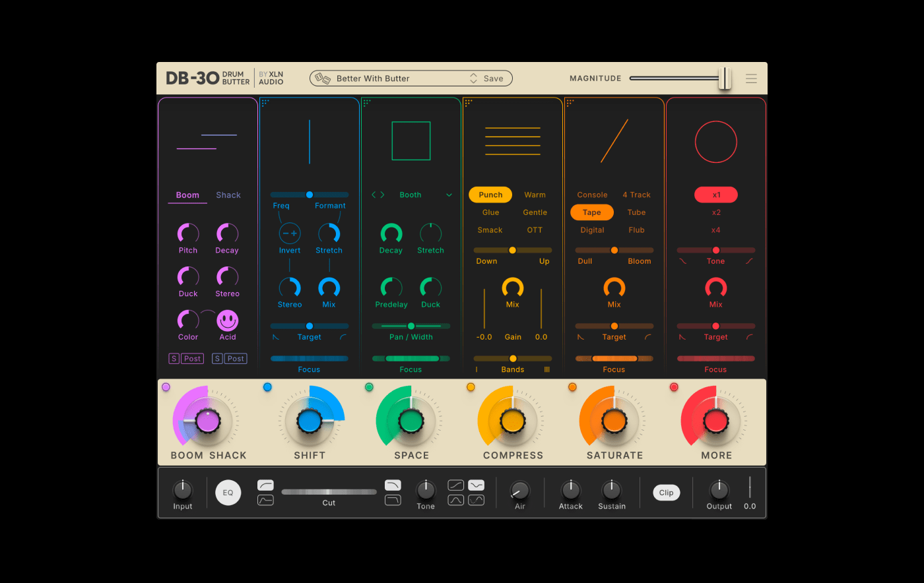Choose the tilt tone curve icon
924x583 pixels.
coord(456,485)
